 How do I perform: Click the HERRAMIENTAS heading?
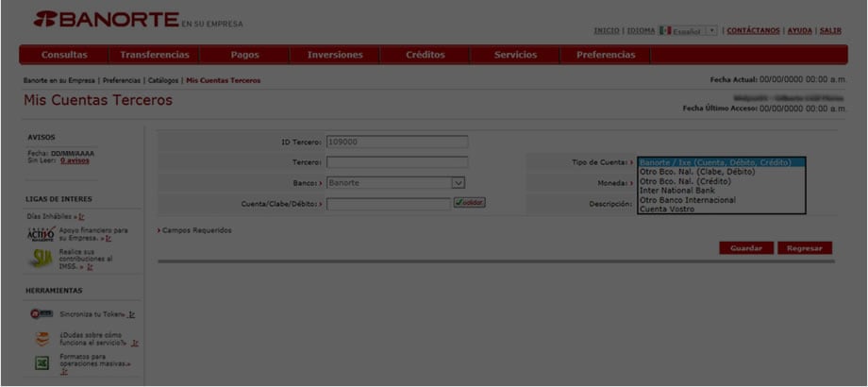54,290
